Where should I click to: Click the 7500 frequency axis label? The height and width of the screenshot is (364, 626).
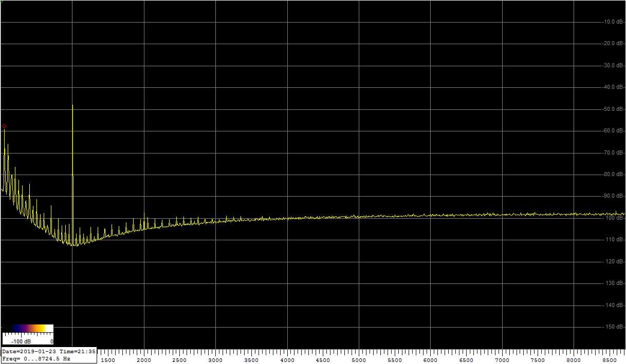tap(538, 360)
